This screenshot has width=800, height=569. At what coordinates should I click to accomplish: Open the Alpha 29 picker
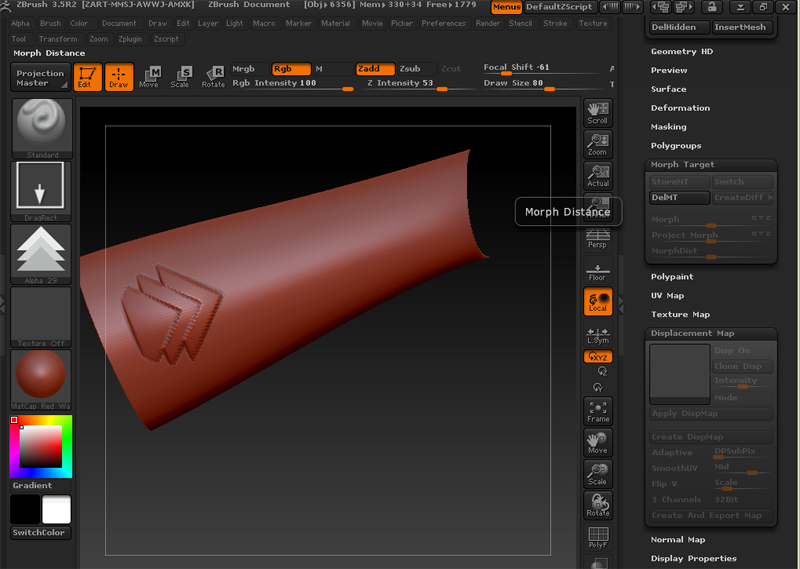click(x=40, y=251)
